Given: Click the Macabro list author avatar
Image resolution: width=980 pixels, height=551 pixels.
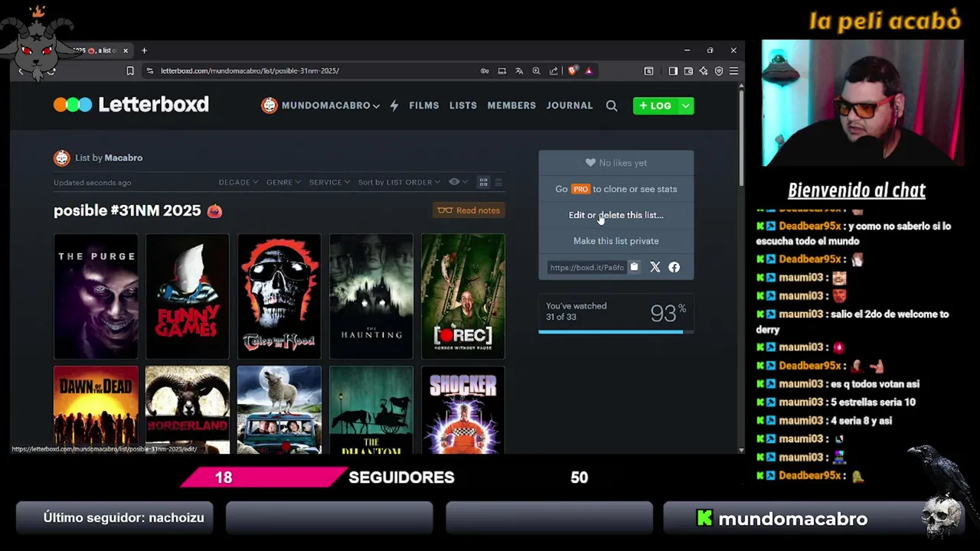Looking at the screenshot, I should (61, 158).
